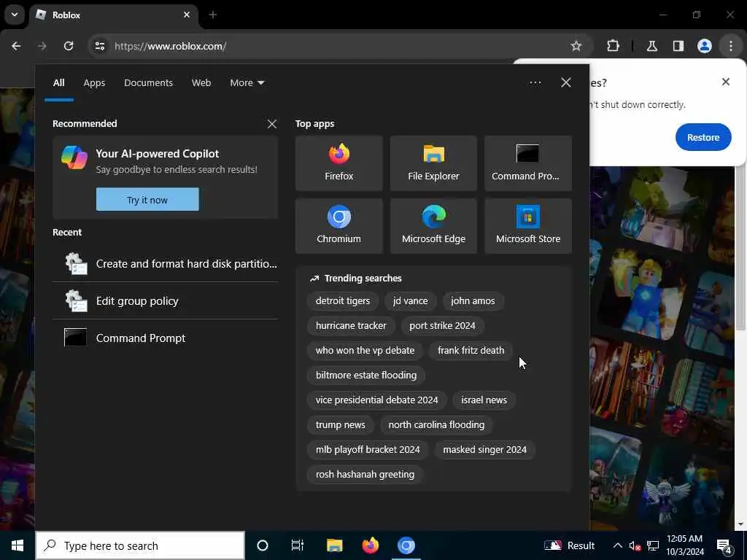
Task: Open File Explorer on taskbar
Action: tap(334, 545)
